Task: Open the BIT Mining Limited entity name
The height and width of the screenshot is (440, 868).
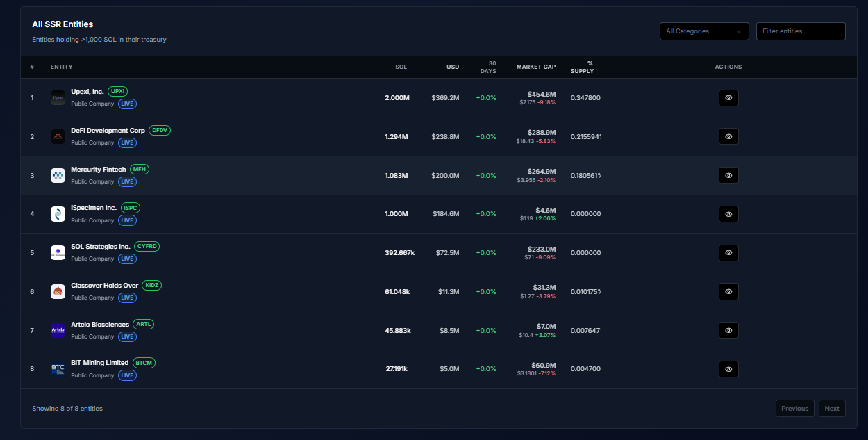Action: pos(100,363)
